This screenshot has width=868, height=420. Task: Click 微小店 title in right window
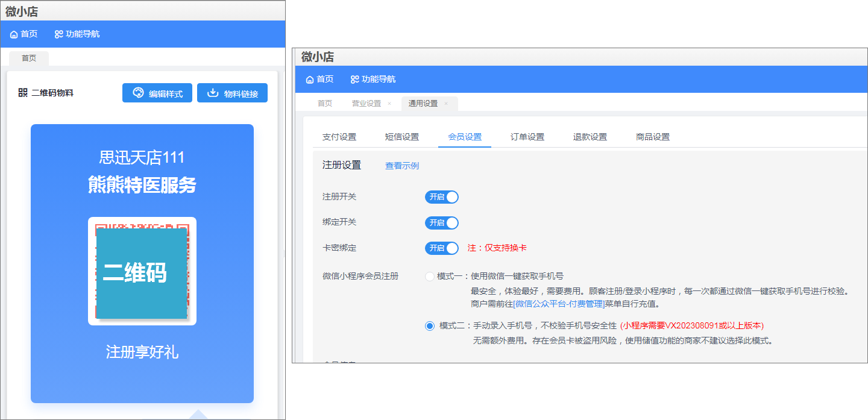click(317, 57)
